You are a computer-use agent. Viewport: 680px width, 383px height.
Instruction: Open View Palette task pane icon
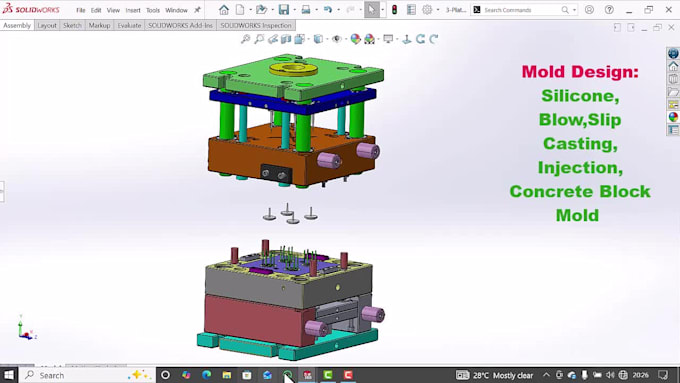pyautogui.click(x=673, y=105)
